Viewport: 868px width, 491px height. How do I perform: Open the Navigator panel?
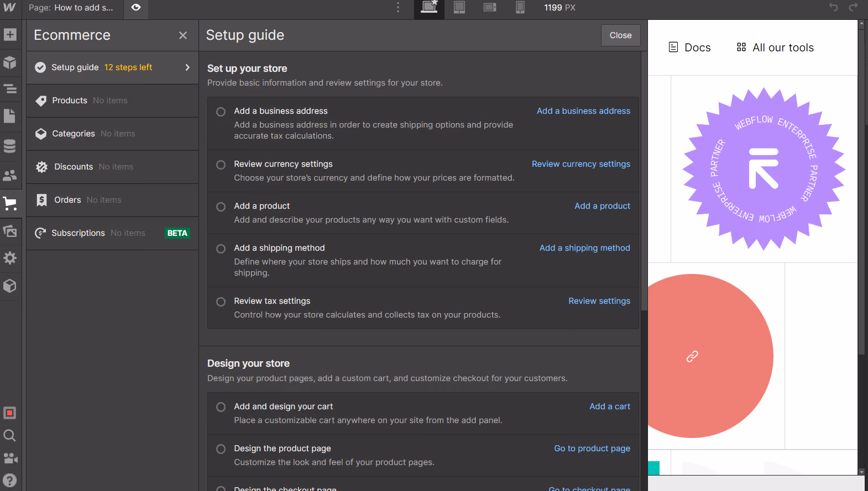click(10, 88)
